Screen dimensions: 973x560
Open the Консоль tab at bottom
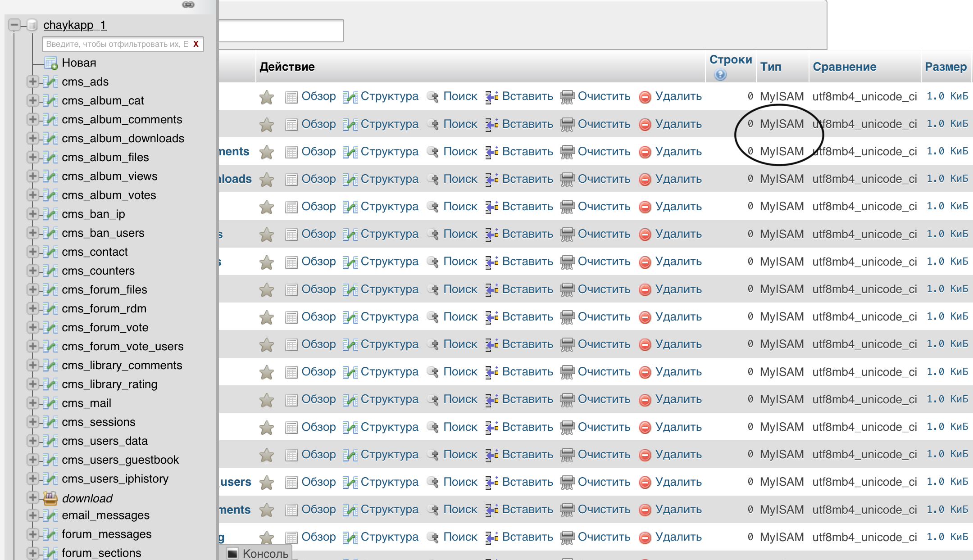coord(258,553)
